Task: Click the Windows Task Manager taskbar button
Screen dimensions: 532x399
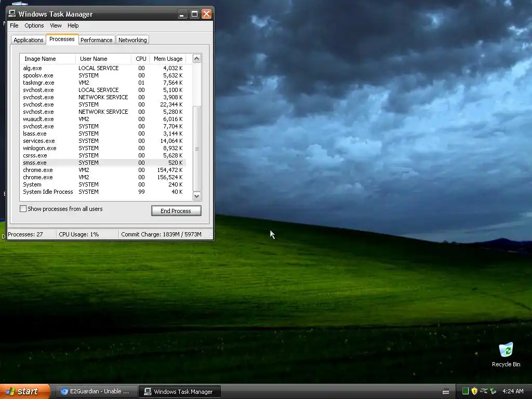Action: coord(180,392)
